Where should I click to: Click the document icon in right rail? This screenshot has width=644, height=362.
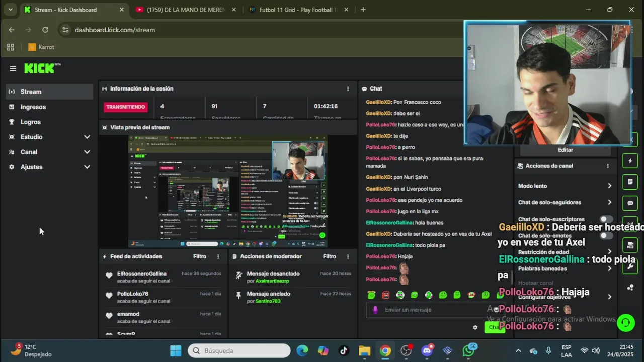coord(630,182)
